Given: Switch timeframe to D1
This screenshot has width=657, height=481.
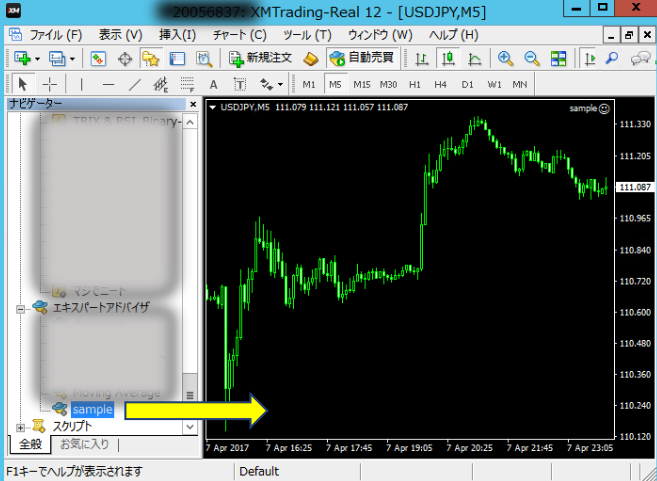Looking at the screenshot, I should click(x=467, y=85).
